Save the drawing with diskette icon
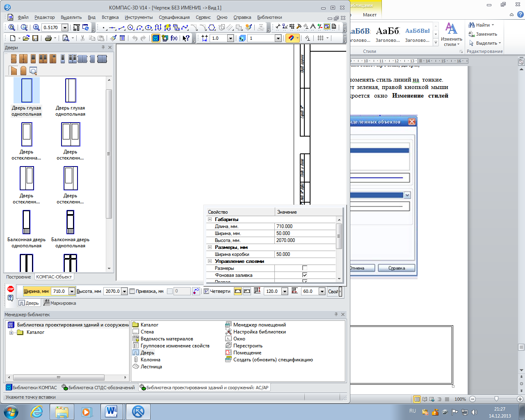 point(35,38)
